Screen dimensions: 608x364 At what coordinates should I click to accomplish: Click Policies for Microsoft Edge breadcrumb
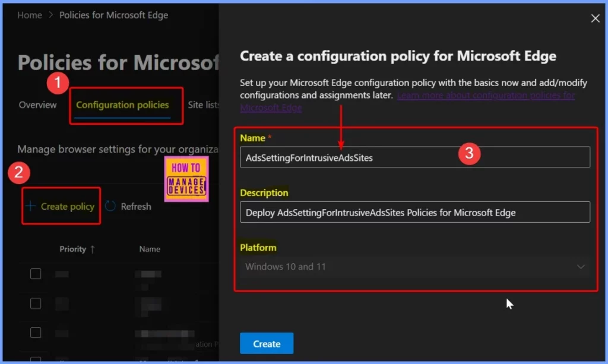113,15
